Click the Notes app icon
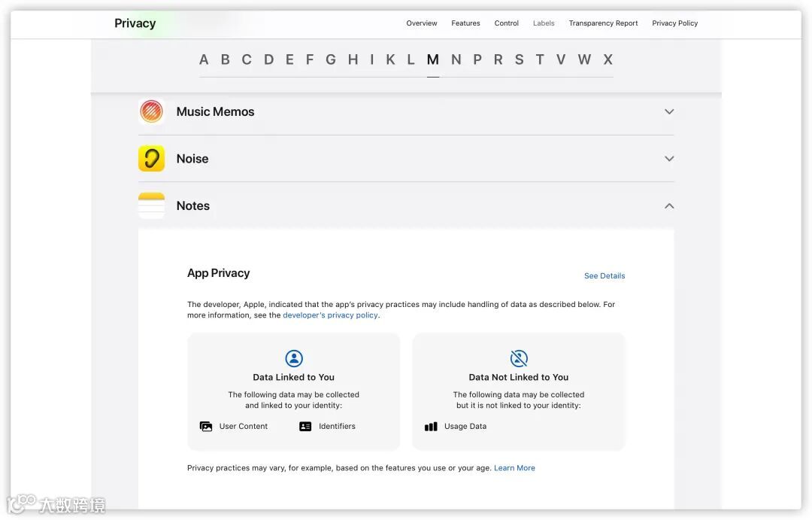Screen dimensions: 812x520 [x=151, y=206]
